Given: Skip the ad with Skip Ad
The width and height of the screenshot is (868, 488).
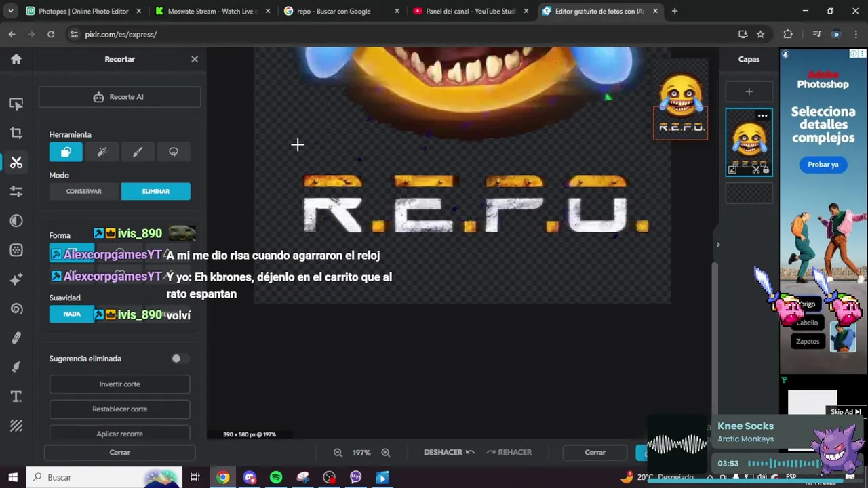Looking at the screenshot, I should point(846,412).
